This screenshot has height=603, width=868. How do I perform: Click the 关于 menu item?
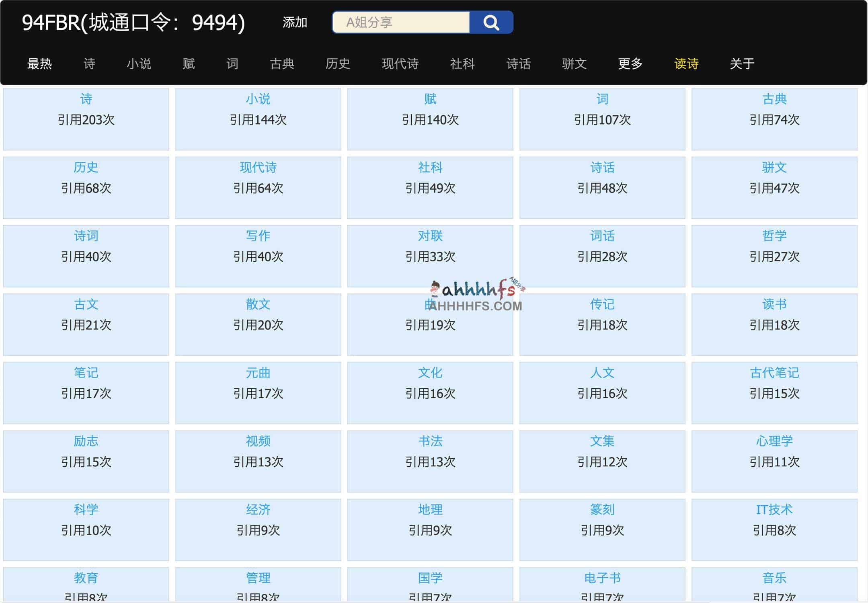pos(746,64)
